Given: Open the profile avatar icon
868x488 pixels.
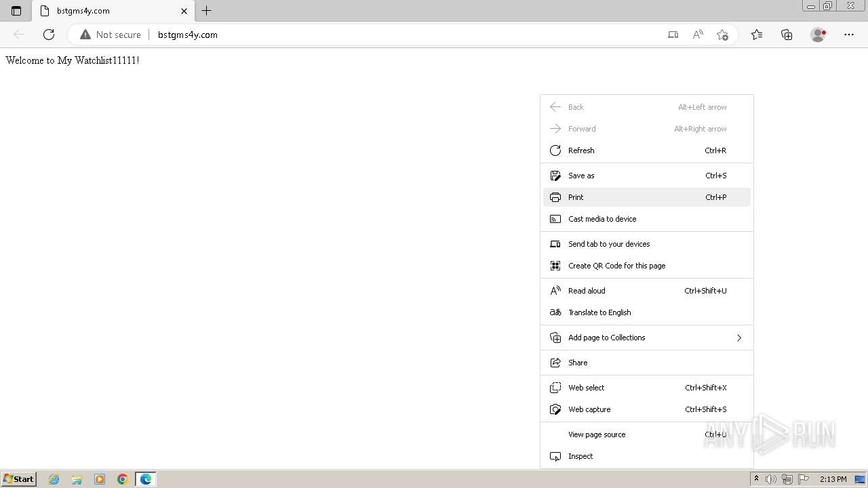Looking at the screenshot, I should click(x=818, y=35).
